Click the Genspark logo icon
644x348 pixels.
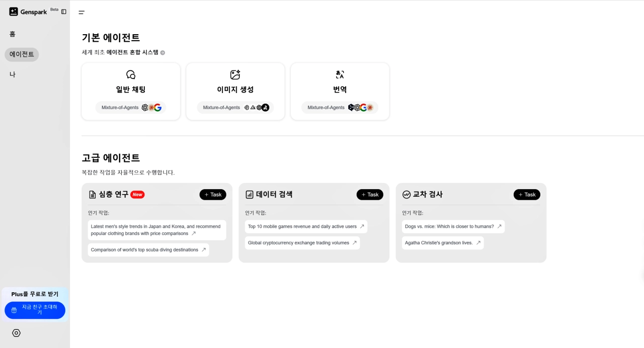point(13,11)
